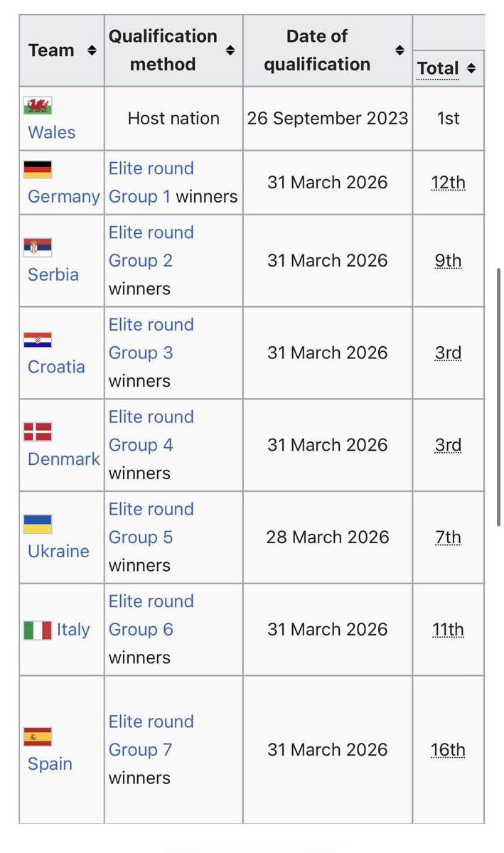Open the Elite round link for Serbia
Viewport: 504px width, 853px height.
tap(151, 232)
